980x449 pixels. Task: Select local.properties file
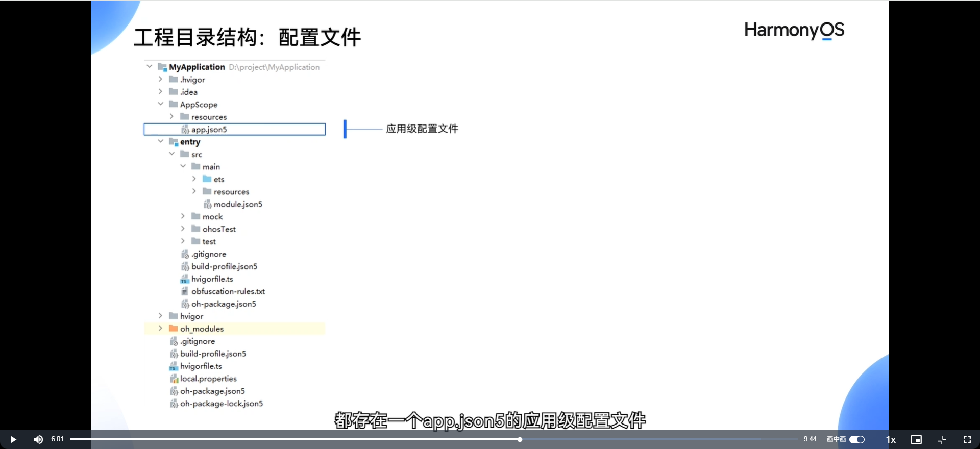208,379
